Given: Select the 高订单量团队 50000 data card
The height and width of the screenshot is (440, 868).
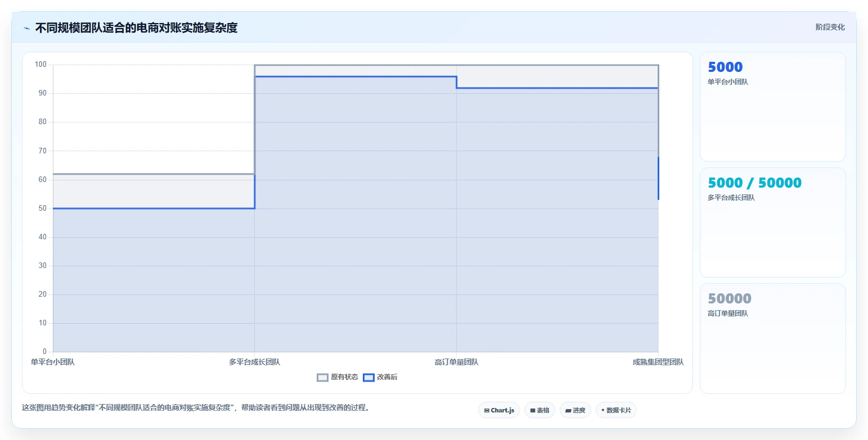Looking at the screenshot, I should (x=773, y=338).
